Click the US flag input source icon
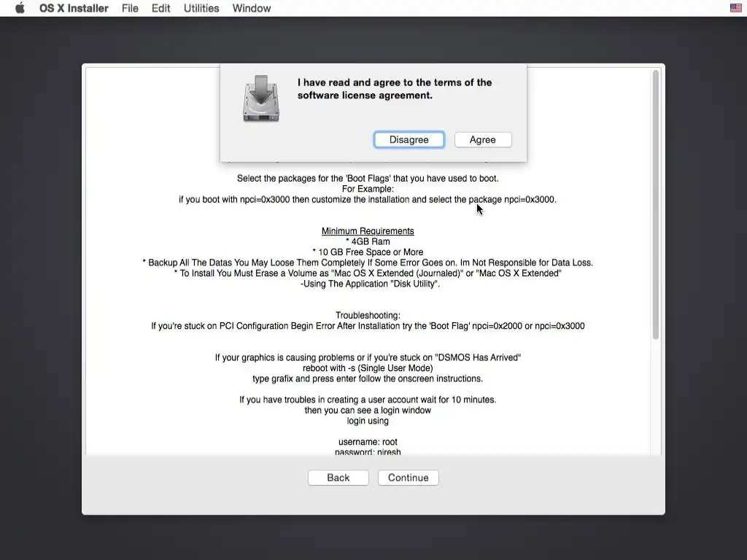 pyautogui.click(x=735, y=7)
